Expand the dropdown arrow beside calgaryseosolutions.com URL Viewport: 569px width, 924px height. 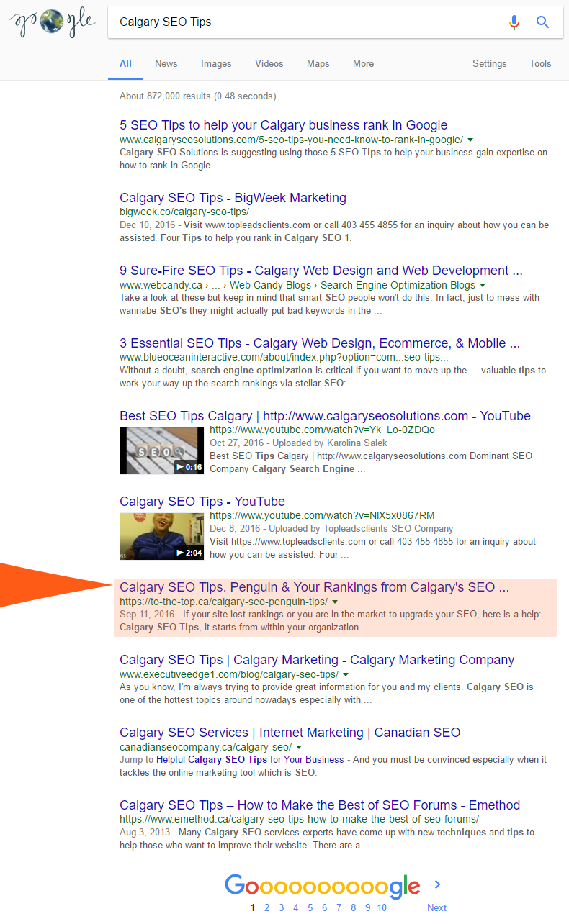(470, 140)
